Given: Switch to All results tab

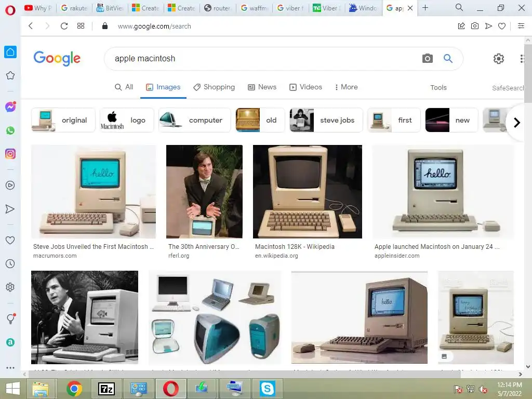Looking at the screenshot, I should click(124, 87).
